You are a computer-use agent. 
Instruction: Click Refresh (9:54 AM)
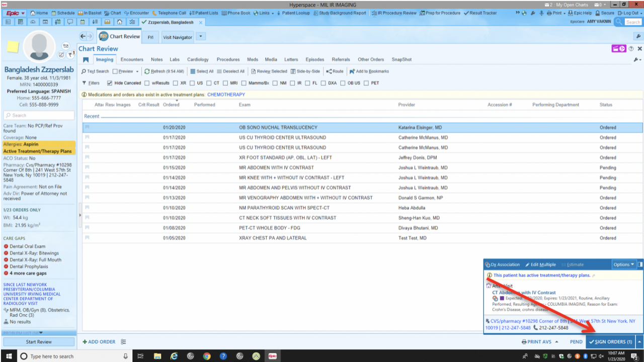[x=164, y=71]
